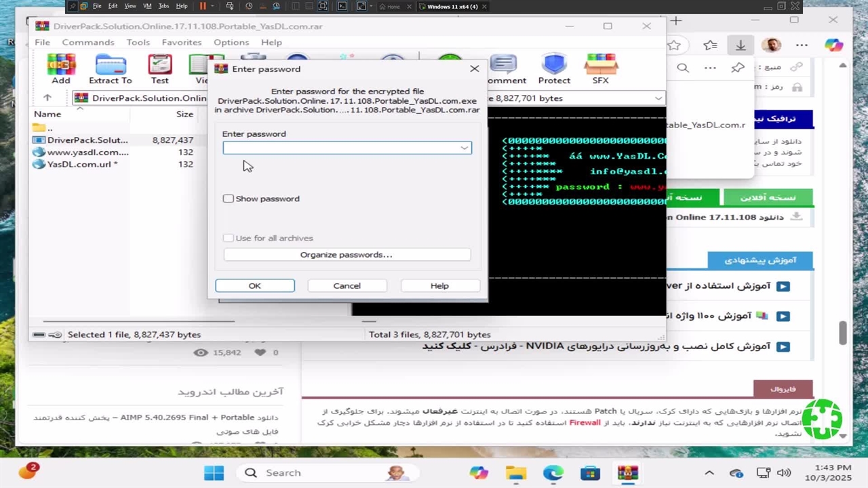Click the browser page vertical scrollbar
Image resolution: width=868 pixels, height=488 pixels.
(843, 332)
